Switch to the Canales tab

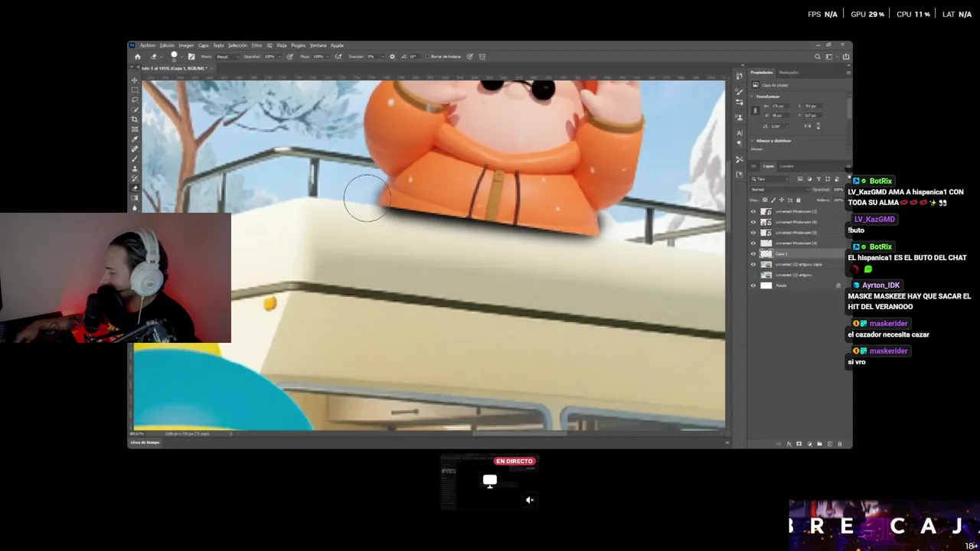[787, 166]
